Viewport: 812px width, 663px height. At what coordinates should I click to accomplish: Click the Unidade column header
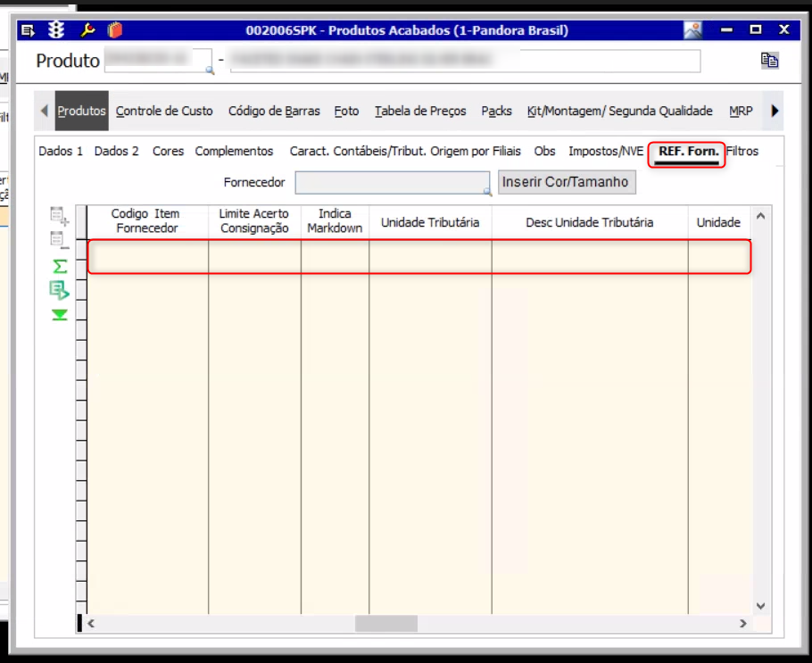coord(719,222)
